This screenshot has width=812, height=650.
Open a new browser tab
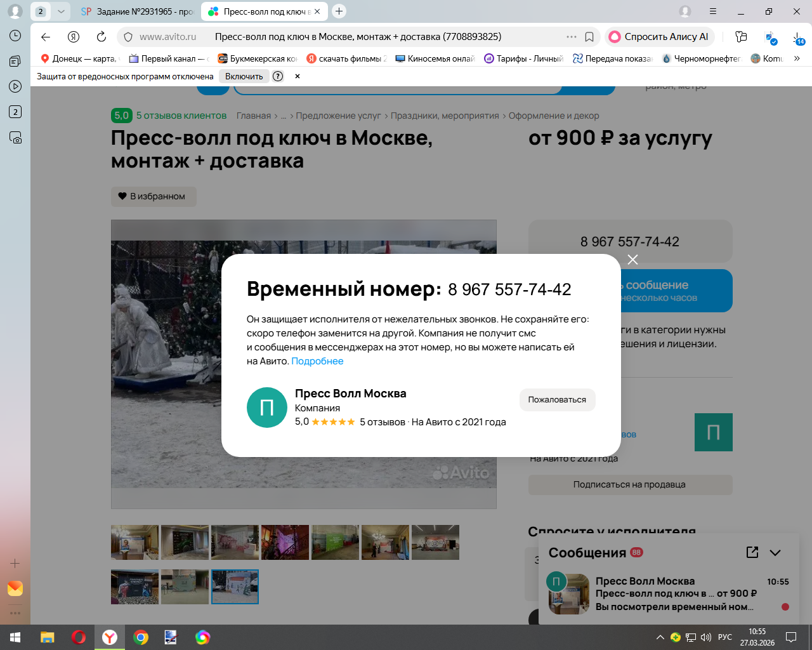tap(339, 11)
